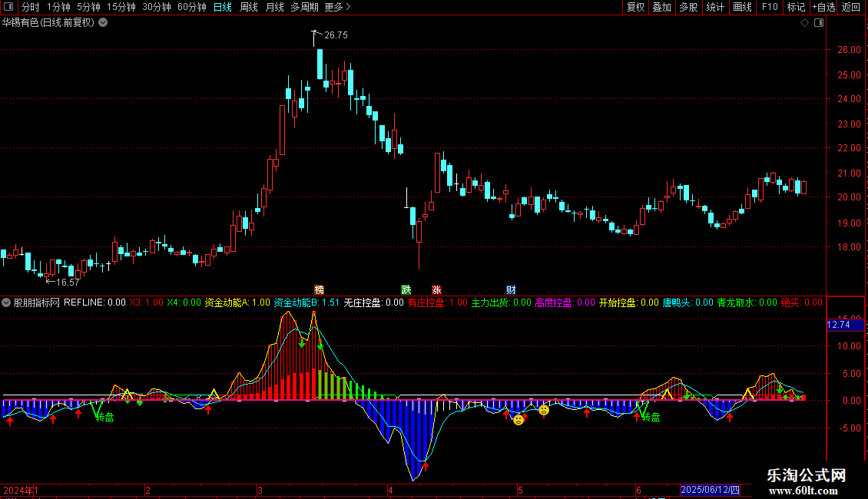
Task: Click the 2024年1 timeline label
Action: click(21, 490)
